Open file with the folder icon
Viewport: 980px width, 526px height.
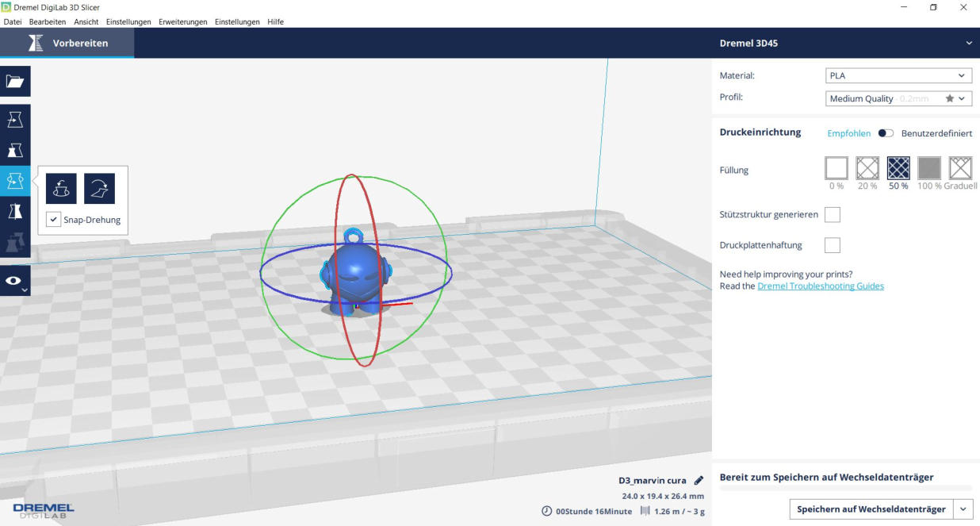pyautogui.click(x=15, y=81)
